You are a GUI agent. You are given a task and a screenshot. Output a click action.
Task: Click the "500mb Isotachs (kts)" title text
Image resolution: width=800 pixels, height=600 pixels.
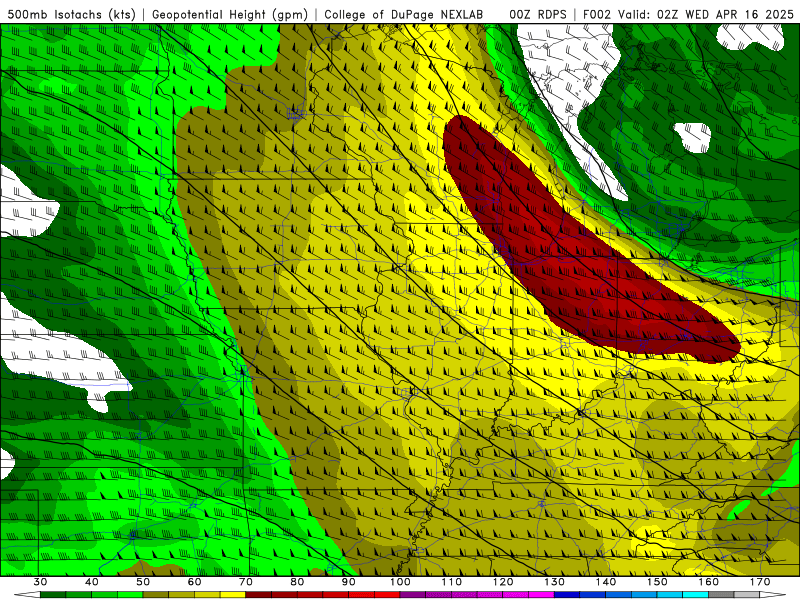pyautogui.click(x=70, y=14)
